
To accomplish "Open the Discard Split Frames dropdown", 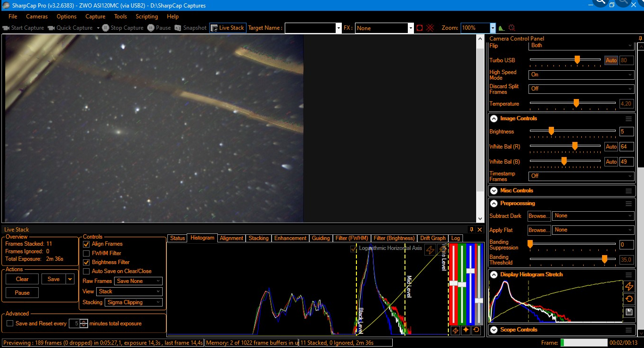I will coord(581,89).
